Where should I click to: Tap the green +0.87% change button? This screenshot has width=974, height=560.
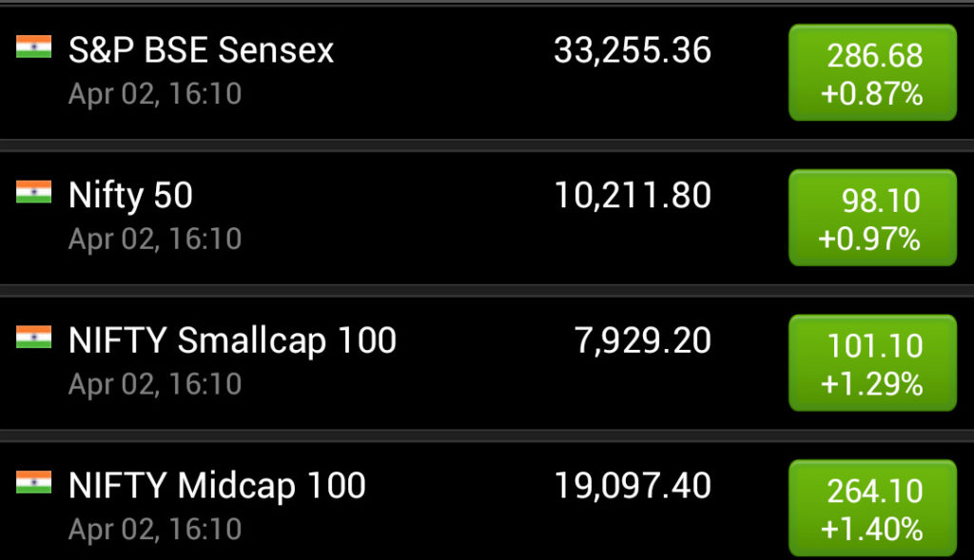pyautogui.click(x=872, y=73)
